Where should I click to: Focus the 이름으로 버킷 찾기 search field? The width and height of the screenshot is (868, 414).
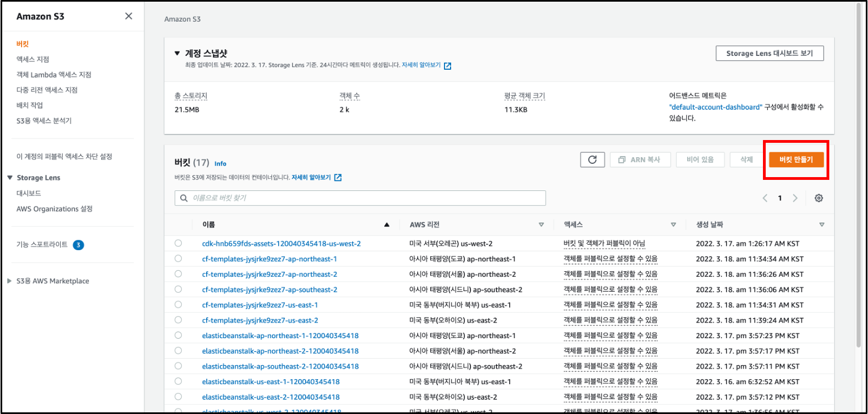tap(360, 198)
